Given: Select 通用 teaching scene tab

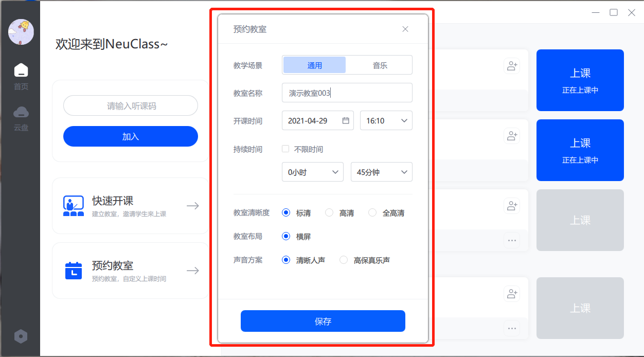Looking at the screenshot, I should click(x=315, y=65).
